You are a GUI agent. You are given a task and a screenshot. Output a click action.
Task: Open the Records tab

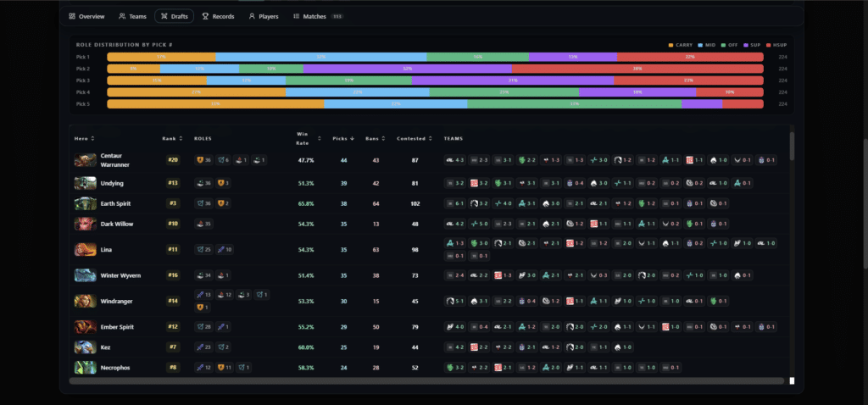218,17
